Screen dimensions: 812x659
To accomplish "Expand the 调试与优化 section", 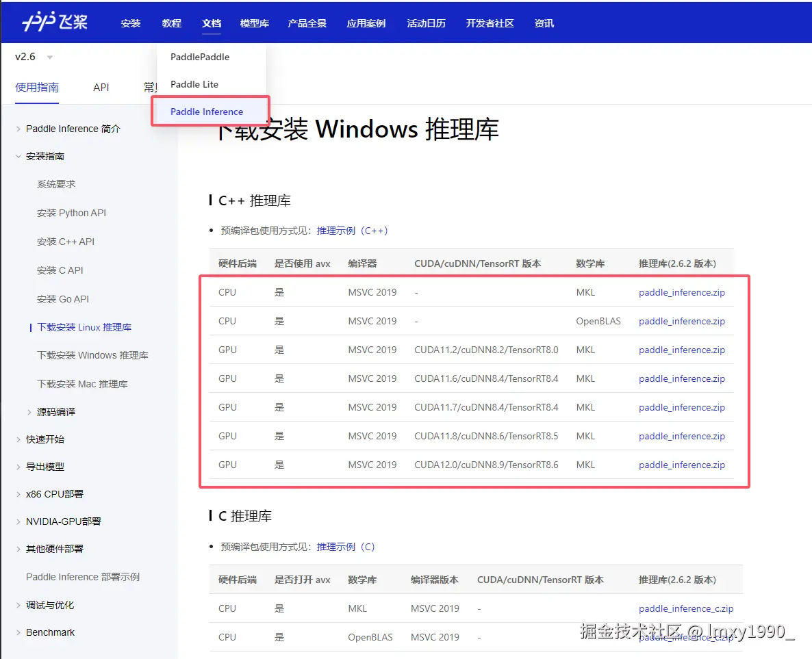I will pyautogui.click(x=50, y=605).
